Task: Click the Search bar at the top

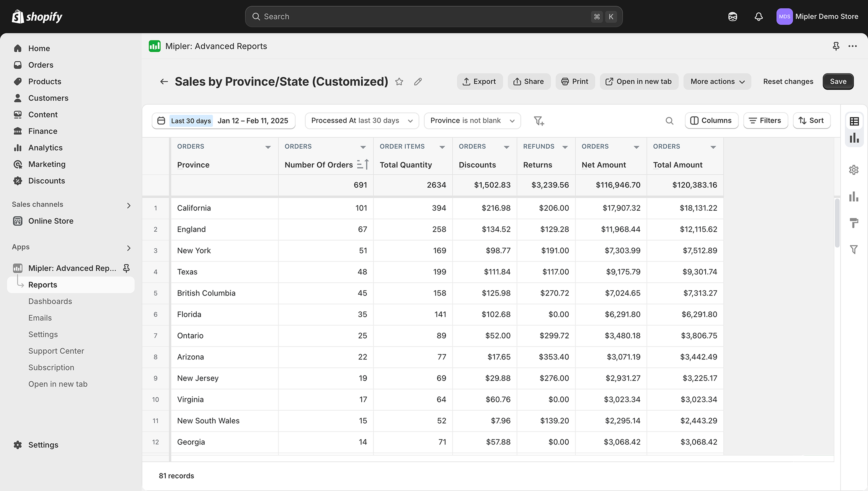Action: pos(433,16)
